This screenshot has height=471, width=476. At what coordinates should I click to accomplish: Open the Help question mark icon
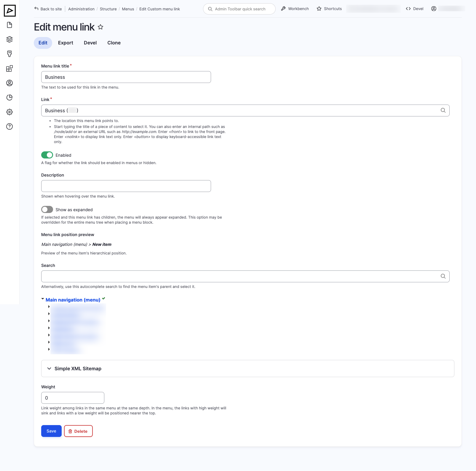tap(9, 126)
